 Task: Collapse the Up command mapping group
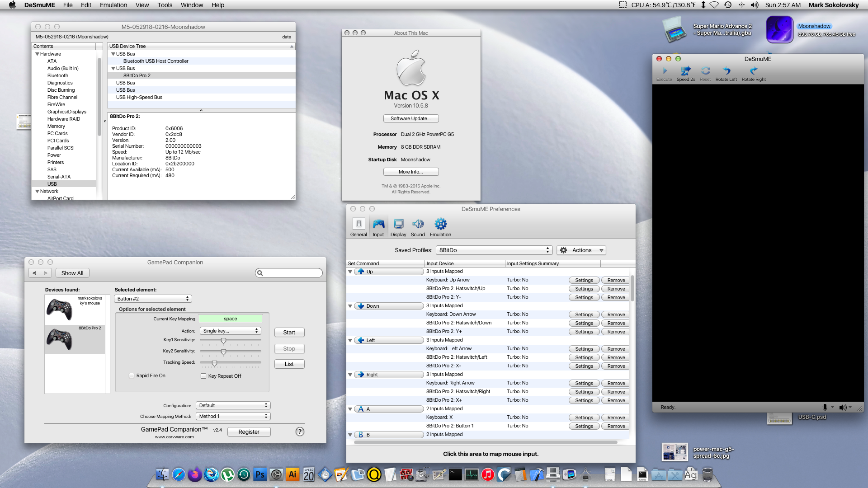350,272
